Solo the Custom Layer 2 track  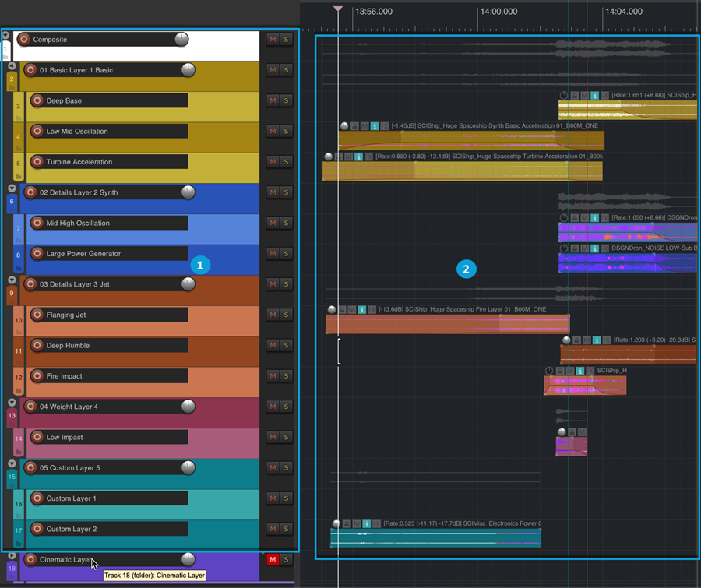tap(286, 529)
